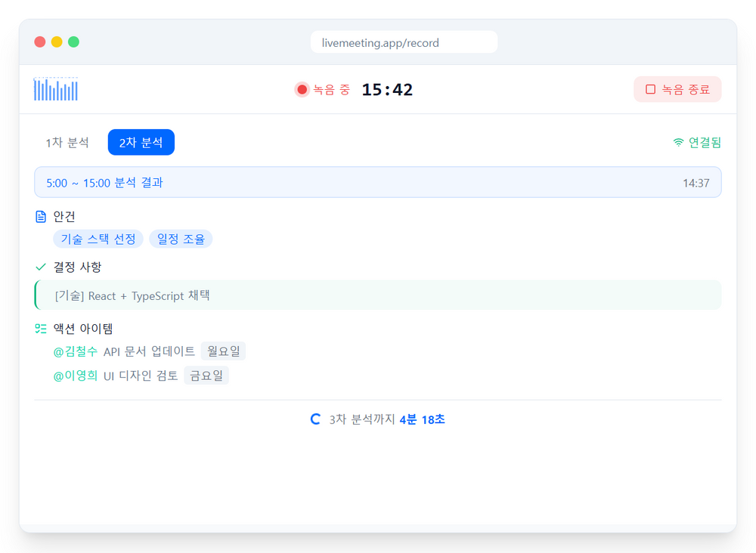This screenshot has height=553, width=756.
Task: Switch to the 1차 분석 tab
Action: click(67, 142)
